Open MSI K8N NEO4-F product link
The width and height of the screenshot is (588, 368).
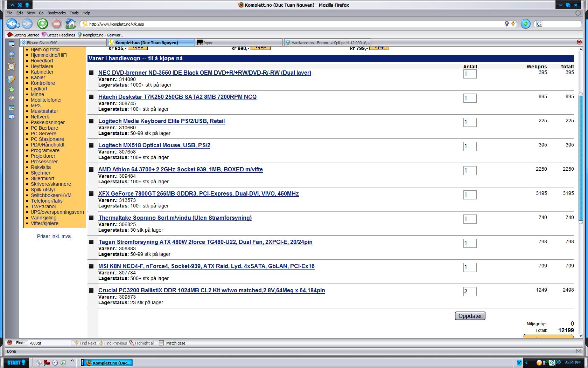[206, 266]
